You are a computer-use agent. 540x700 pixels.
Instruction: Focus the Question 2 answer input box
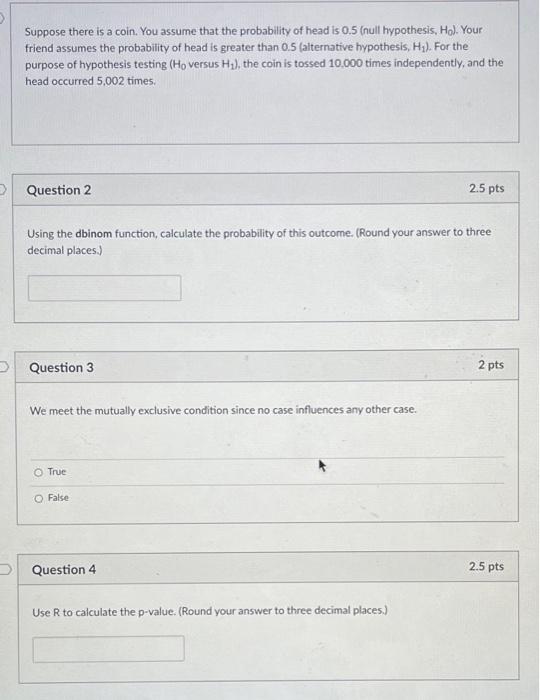104,288
